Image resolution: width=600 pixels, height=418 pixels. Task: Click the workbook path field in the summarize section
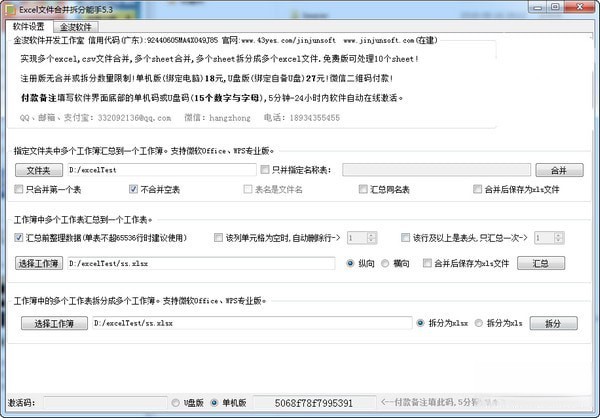point(201,263)
